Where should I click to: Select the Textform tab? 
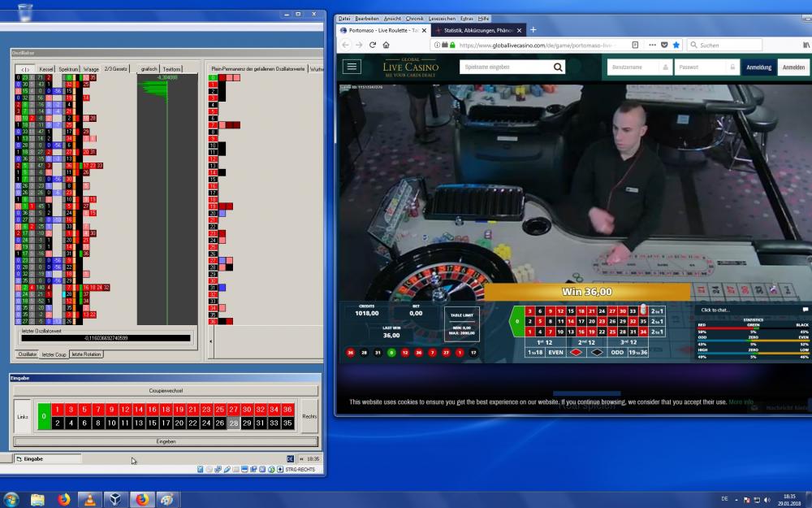pos(171,69)
